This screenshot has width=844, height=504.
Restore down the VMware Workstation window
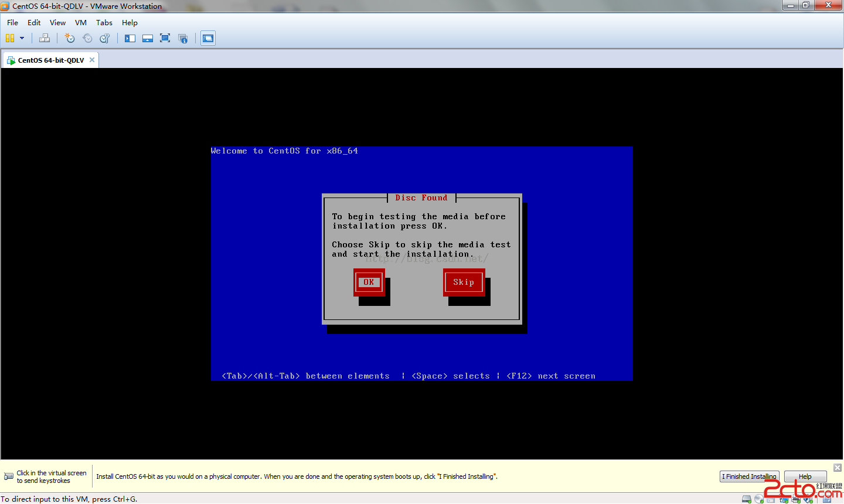(806, 5)
